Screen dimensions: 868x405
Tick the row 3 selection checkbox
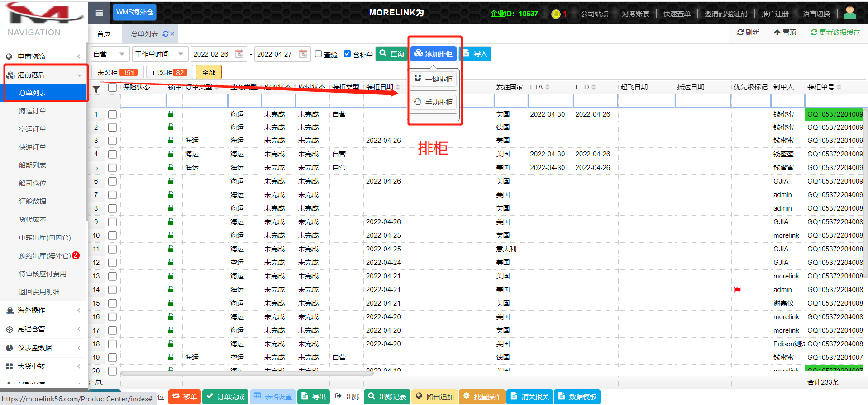pos(112,141)
